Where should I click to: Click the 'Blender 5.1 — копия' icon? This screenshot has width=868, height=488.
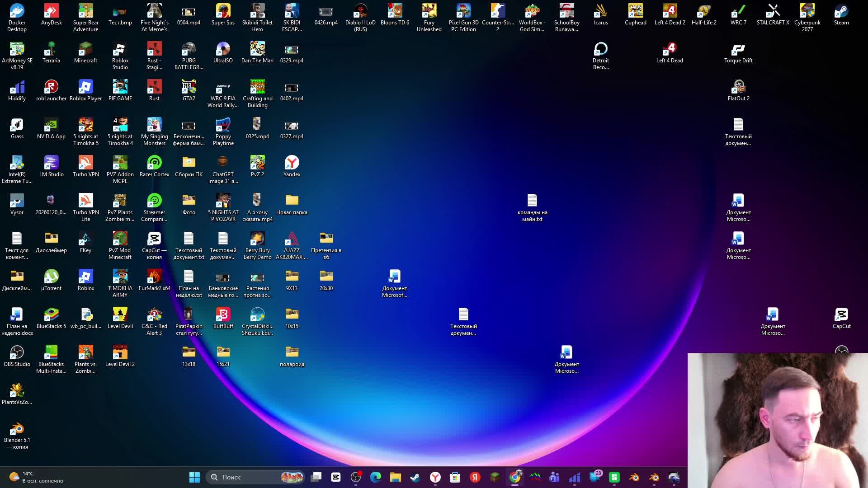click(x=17, y=435)
